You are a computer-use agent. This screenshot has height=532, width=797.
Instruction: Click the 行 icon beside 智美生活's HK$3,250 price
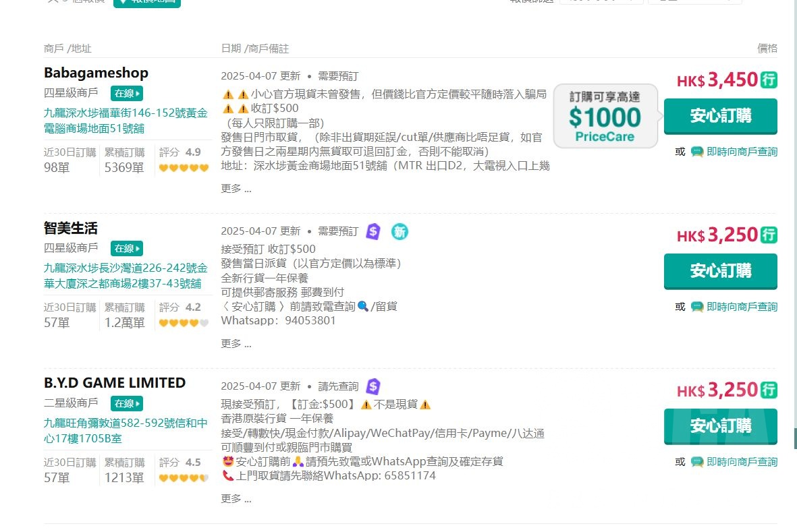[769, 235]
